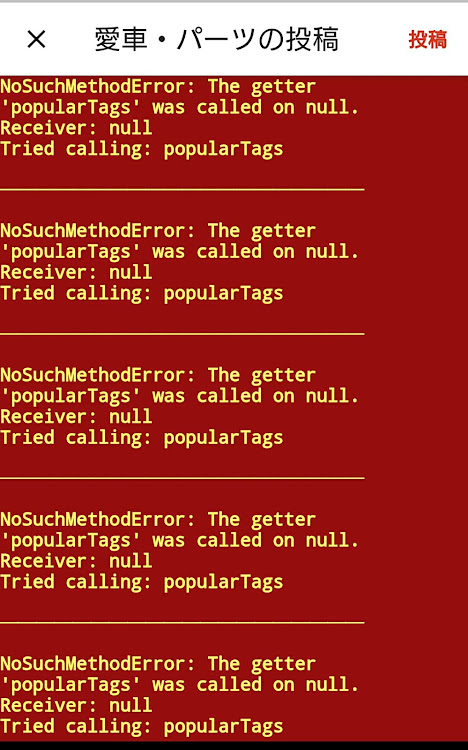
Task: Click "'popularTags' was called on null." in the third error
Action: (179, 396)
